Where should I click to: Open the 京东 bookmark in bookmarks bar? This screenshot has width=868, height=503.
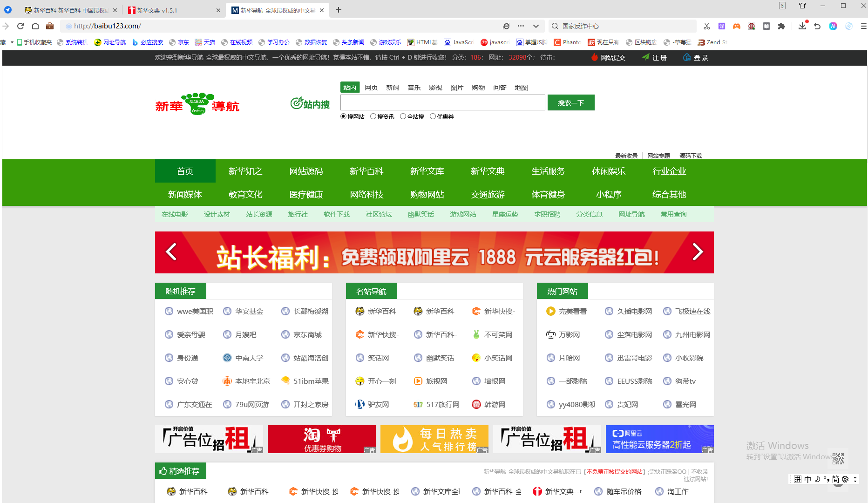pos(179,42)
